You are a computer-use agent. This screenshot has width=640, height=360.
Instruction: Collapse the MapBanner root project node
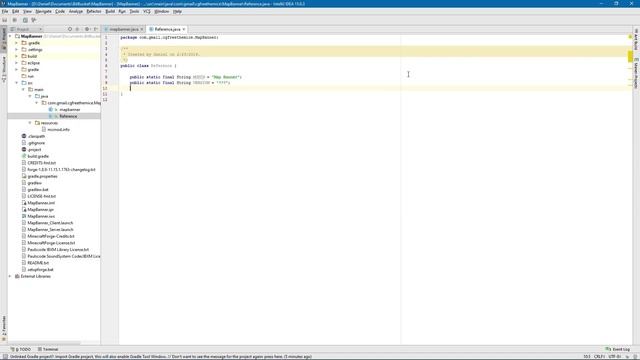coord(10,36)
